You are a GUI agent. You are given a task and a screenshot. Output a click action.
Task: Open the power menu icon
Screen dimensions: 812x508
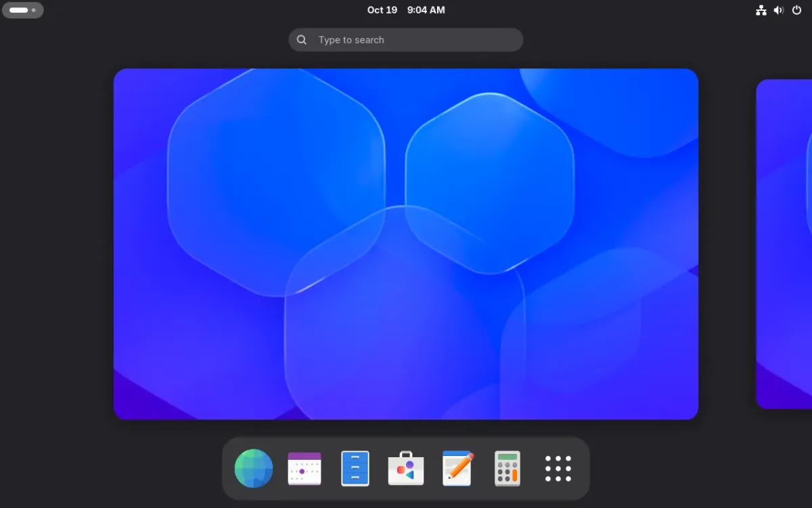click(796, 10)
